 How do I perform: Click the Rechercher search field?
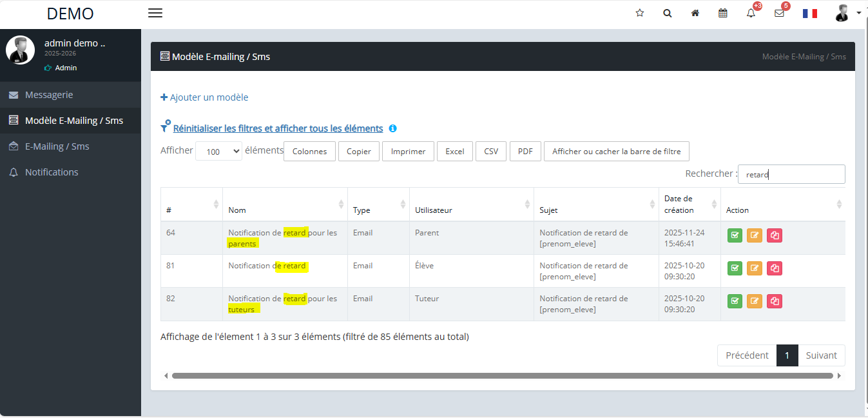(791, 174)
